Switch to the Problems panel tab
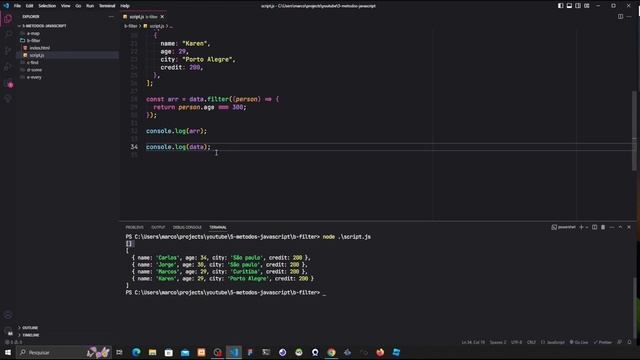This screenshot has height=360, width=640. point(135,227)
